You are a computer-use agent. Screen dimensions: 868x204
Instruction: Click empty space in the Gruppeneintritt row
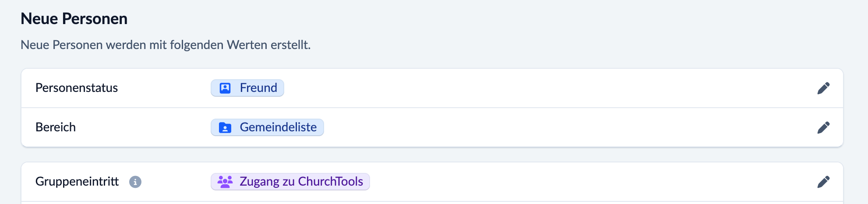point(569,182)
